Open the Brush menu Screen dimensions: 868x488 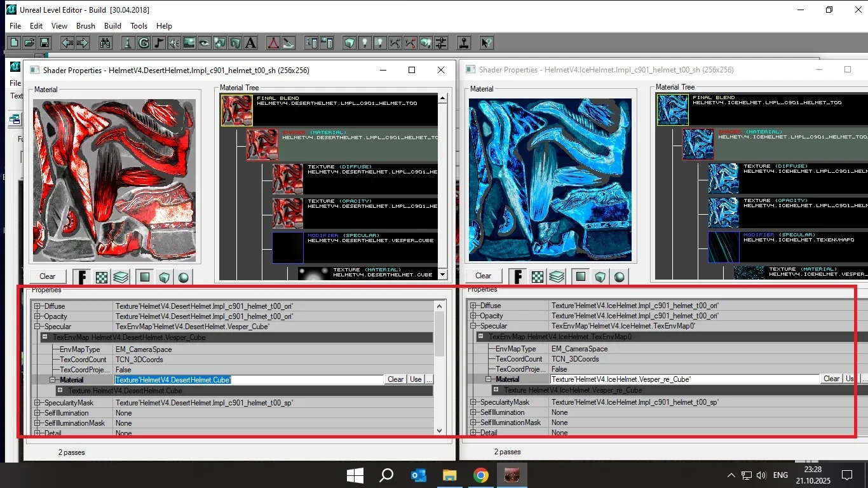85,26
